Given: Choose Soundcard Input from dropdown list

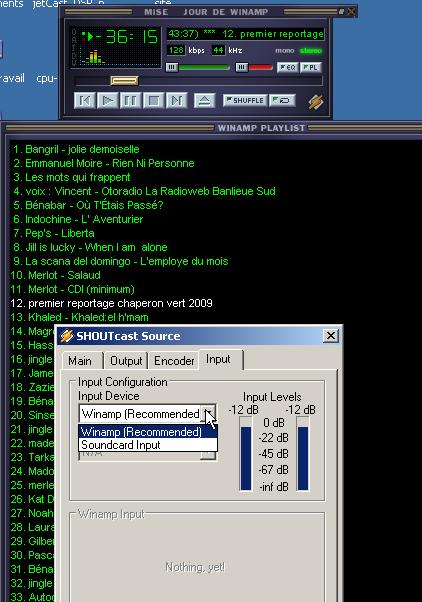Looking at the screenshot, I should [x=148, y=445].
